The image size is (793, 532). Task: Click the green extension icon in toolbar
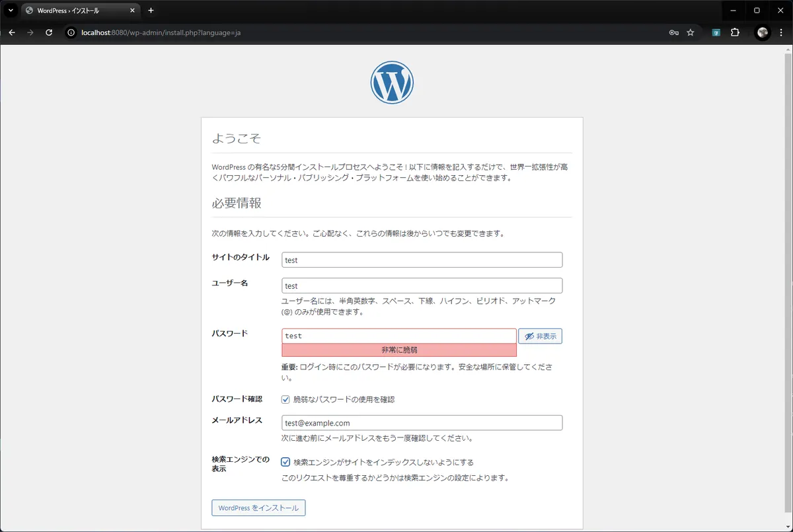pos(716,32)
